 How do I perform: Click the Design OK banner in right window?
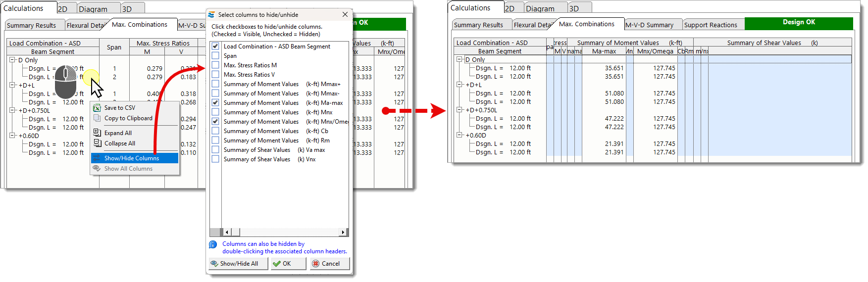click(x=799, y=23)
